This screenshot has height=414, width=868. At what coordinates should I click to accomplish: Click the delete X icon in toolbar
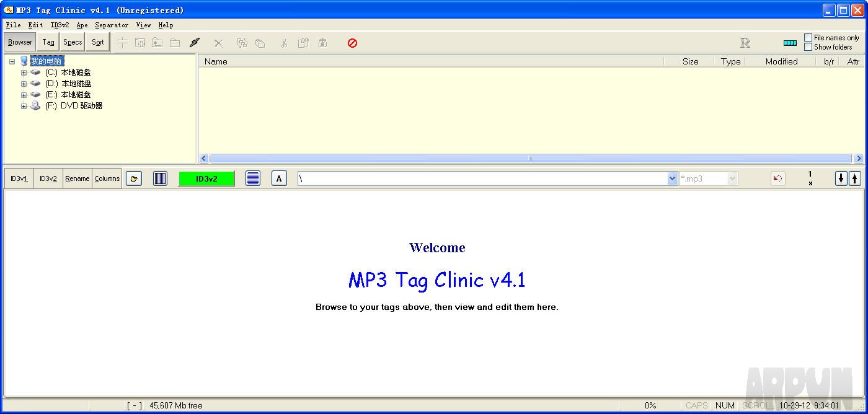(x=218, y=43)
